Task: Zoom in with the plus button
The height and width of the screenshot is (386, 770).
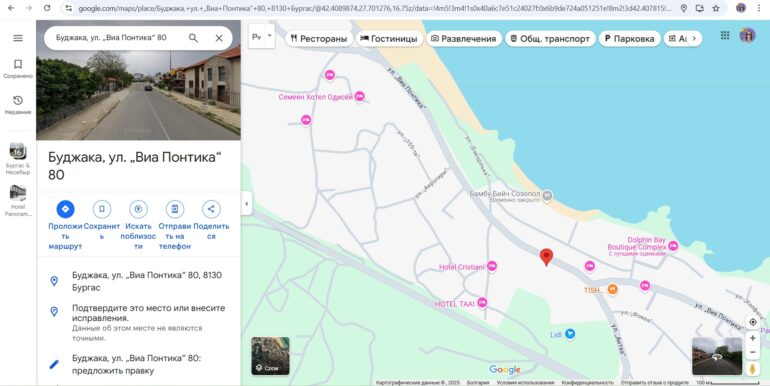Action: [752, 338]
